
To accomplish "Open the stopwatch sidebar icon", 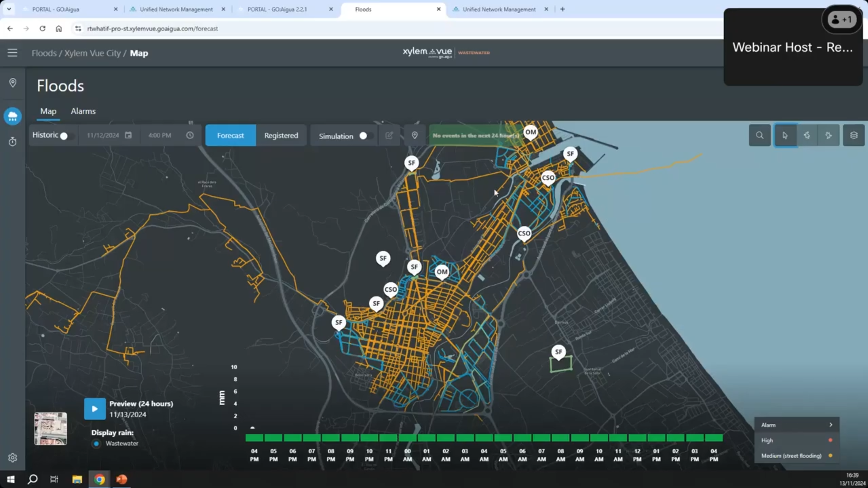I will [13, 142].
